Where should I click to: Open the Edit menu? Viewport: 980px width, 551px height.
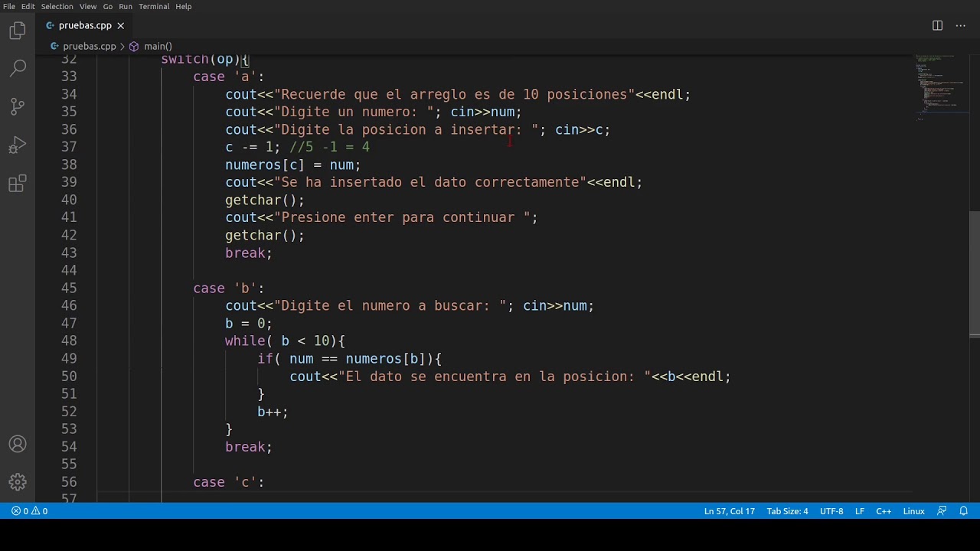(28, 6)
